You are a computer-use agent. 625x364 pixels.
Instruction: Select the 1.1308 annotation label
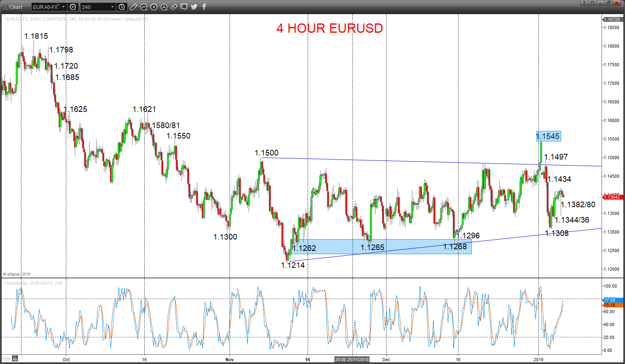point(557,233)
